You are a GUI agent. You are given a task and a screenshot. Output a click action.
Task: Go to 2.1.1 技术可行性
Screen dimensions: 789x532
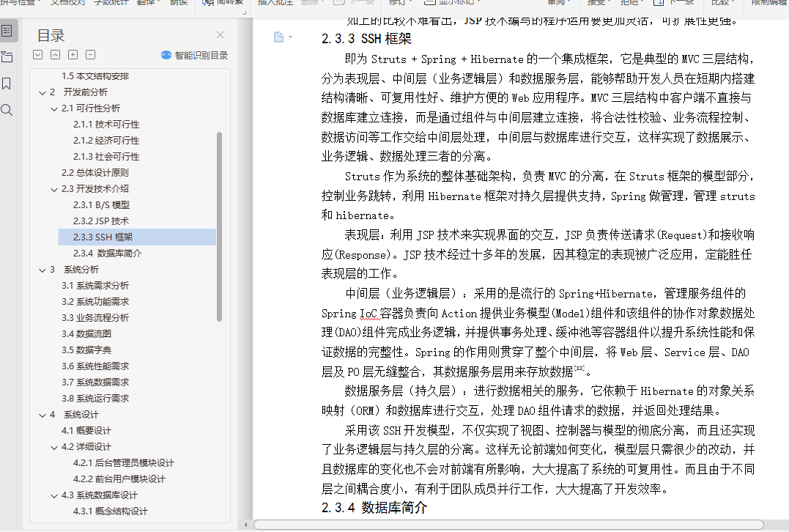point(106,125)
